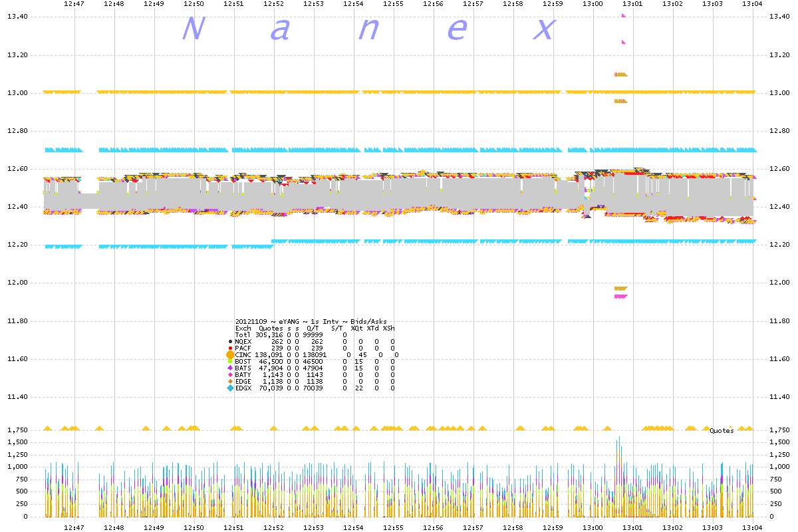Click the EDGX %Qt value 22
Image resolution: width=798 pixels, height=532 pixels.
(x=358, y=388)
